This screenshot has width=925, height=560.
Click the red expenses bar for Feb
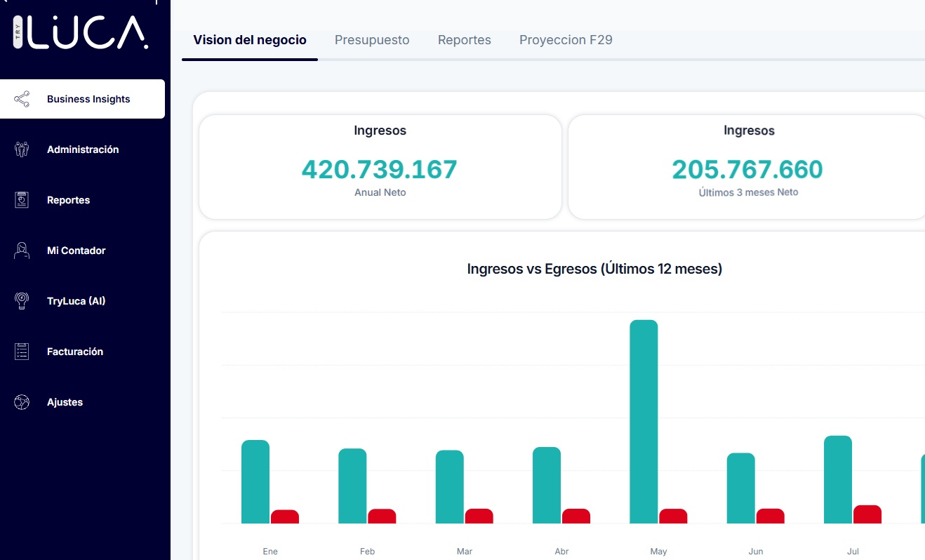click(x=382, y=516)
